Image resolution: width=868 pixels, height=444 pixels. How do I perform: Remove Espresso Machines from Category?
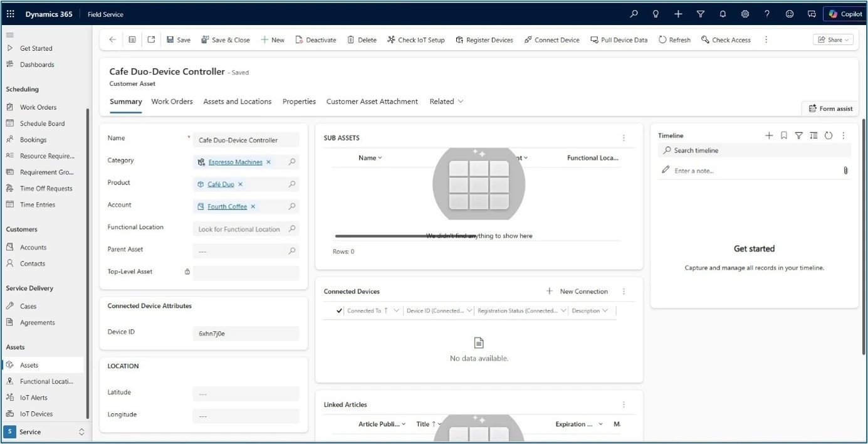click(269, 162)
